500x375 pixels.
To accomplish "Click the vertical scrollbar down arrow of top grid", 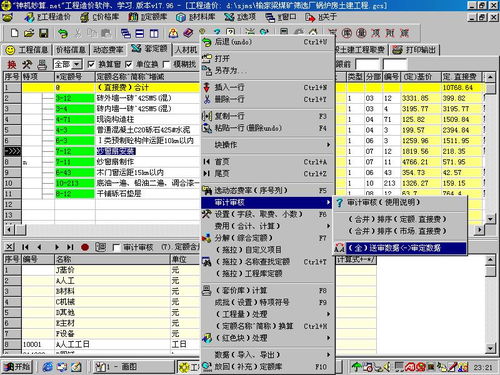I will 490,219.
